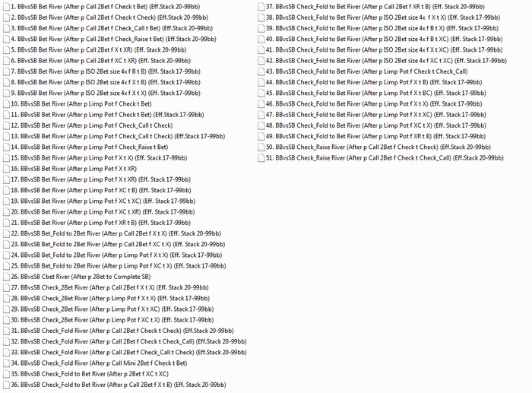Select file 21. Limp Pot f XR t B
This screenshot has width=532, height=393.
click(101, 223)
